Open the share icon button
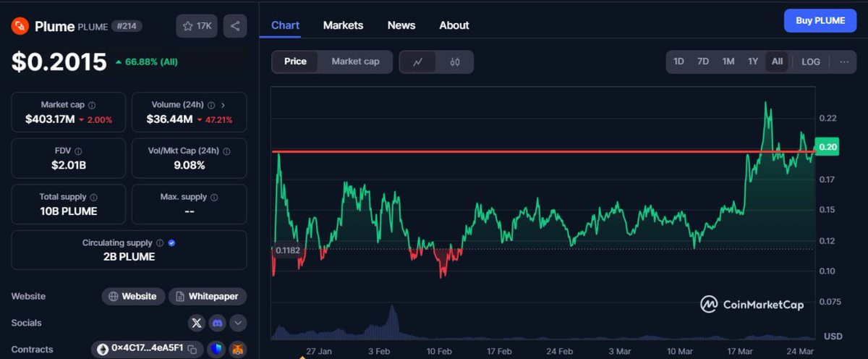The height and width of the screenshot is (359, 868). coord(235,26)
